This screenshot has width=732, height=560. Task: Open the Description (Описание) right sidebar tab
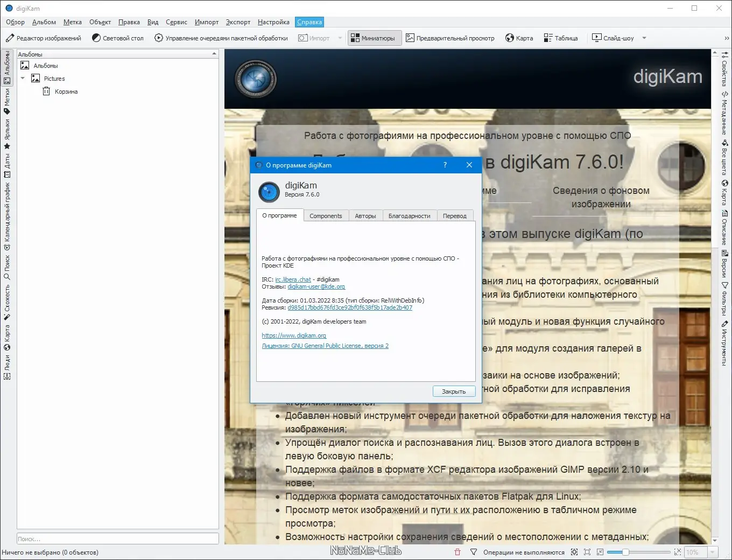coord(724,227)
